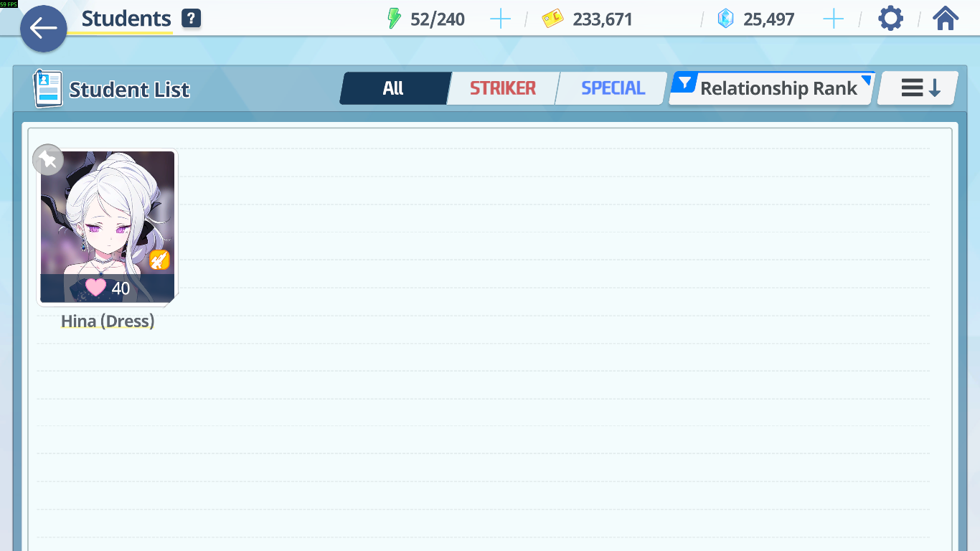The width and height of the screenshot is (980, 551).
Task: Tap the attack type badge on Hina
Action: (x=159, y=260)
